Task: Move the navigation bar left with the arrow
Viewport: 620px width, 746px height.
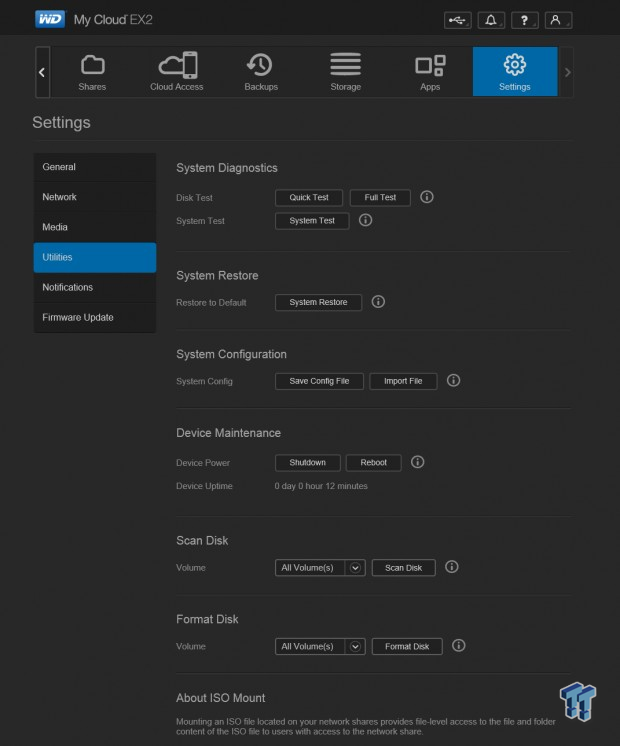Action: pyautogui.click(x=42, y=72)
